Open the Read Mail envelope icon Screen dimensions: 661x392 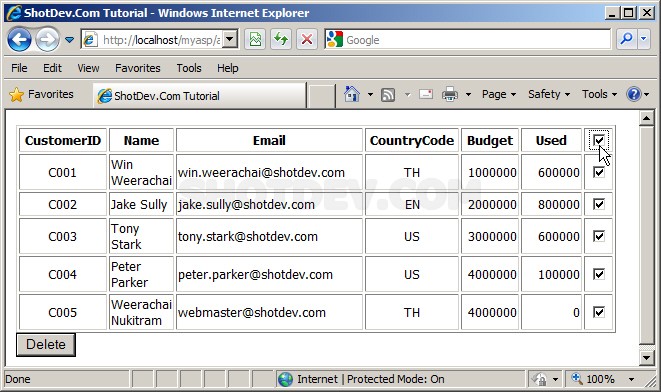pyautogui.click(x=426, y=94)
